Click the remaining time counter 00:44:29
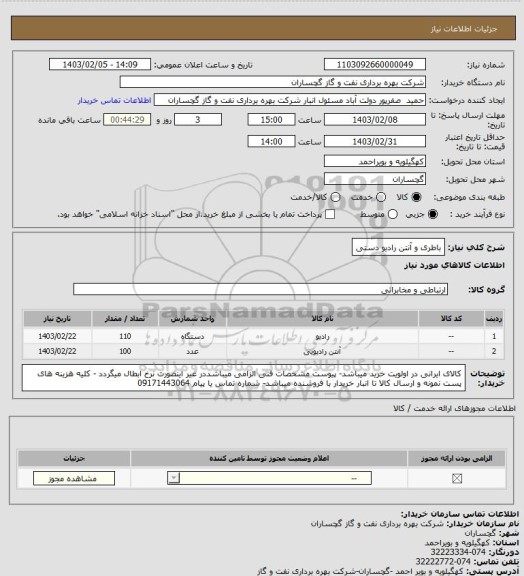This screenshot has width=524, height=576. point(127,120)
